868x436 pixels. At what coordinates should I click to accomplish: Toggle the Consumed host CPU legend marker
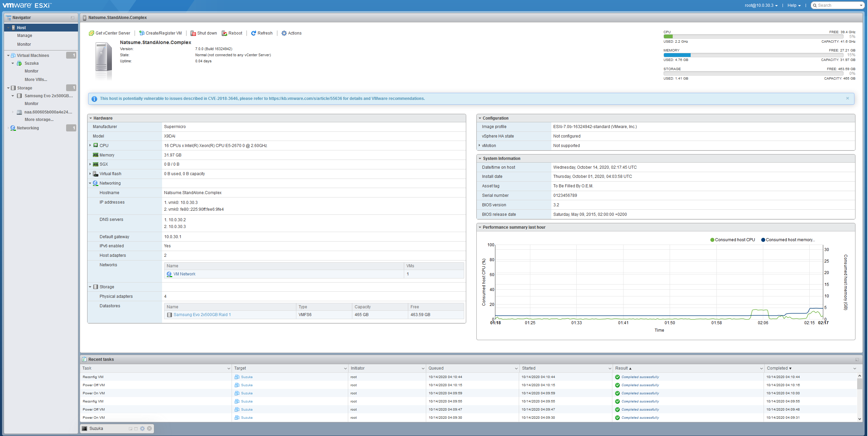point(712,240)
